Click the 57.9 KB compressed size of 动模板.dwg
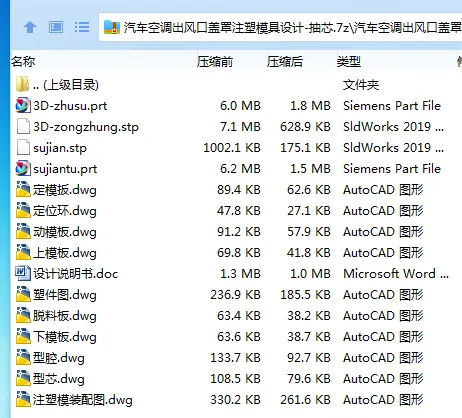Viewport: 462px width, 418px height. point(309,232)
